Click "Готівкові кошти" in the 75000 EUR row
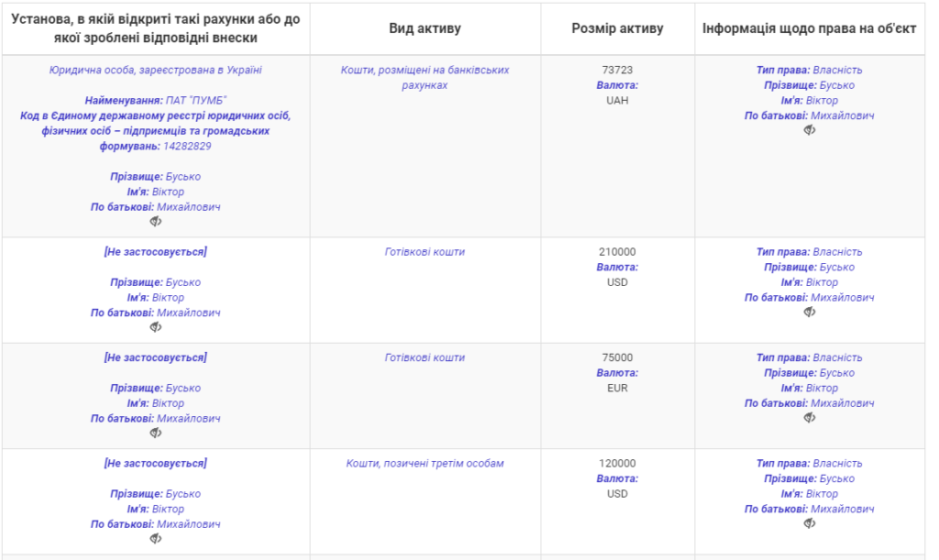Viewport: 939px width, 560px height. (x=425, y=357)
